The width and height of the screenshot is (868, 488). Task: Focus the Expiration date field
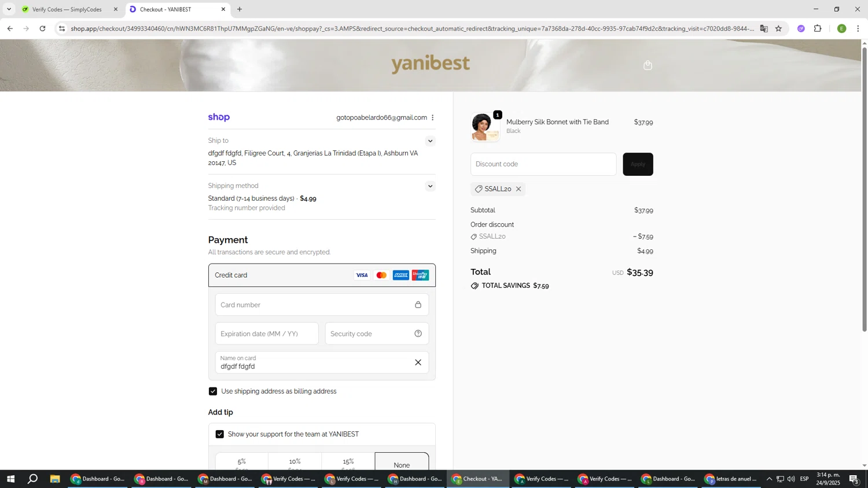(267, 334)
